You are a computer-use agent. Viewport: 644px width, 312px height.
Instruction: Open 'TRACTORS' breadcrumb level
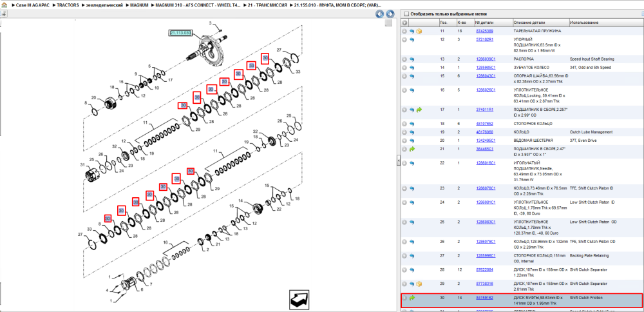[67, 5]
